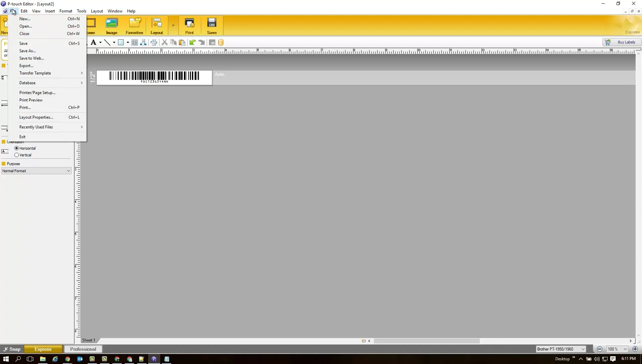Screen dimensions: 642x364
Task: Click the barcode label on the canvas
Action: [x=154, y=77]
